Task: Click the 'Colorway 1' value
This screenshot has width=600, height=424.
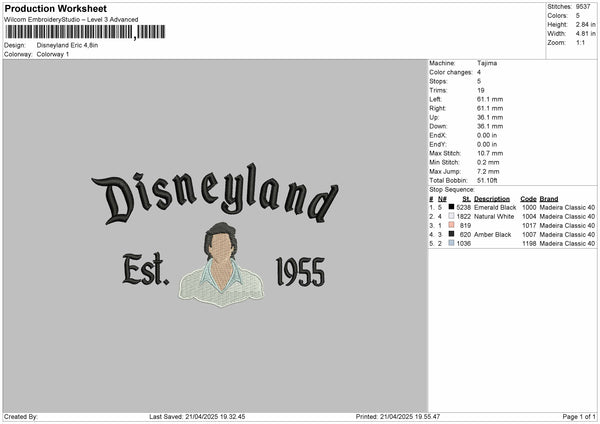Action: [x=53, y=54]
